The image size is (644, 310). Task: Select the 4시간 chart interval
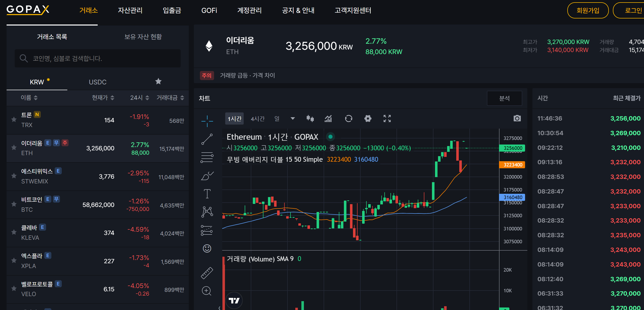(x=258, y=118)
